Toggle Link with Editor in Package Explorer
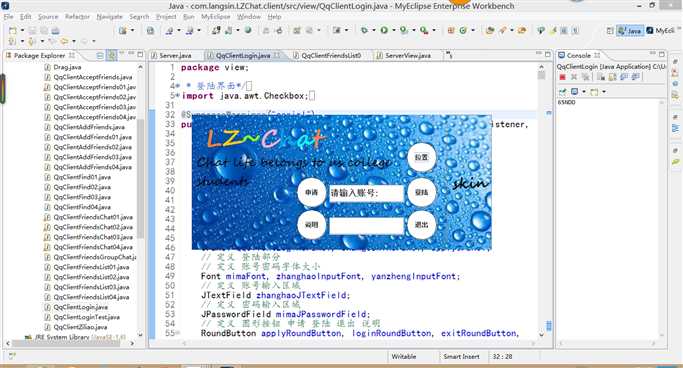 (112, 55)
